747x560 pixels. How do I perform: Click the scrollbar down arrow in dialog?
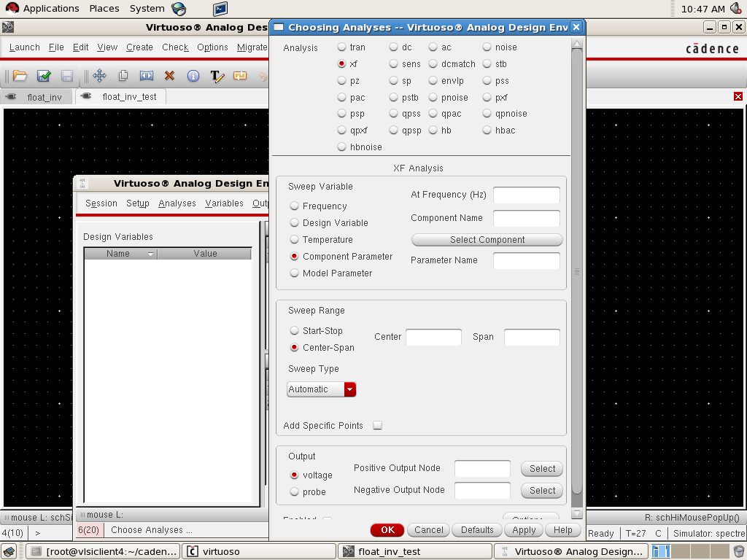tap(576, 514)
